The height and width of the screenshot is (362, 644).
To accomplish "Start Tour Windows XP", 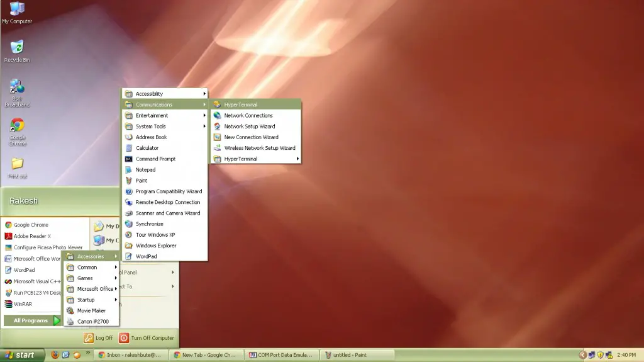I will click(165, 234).
